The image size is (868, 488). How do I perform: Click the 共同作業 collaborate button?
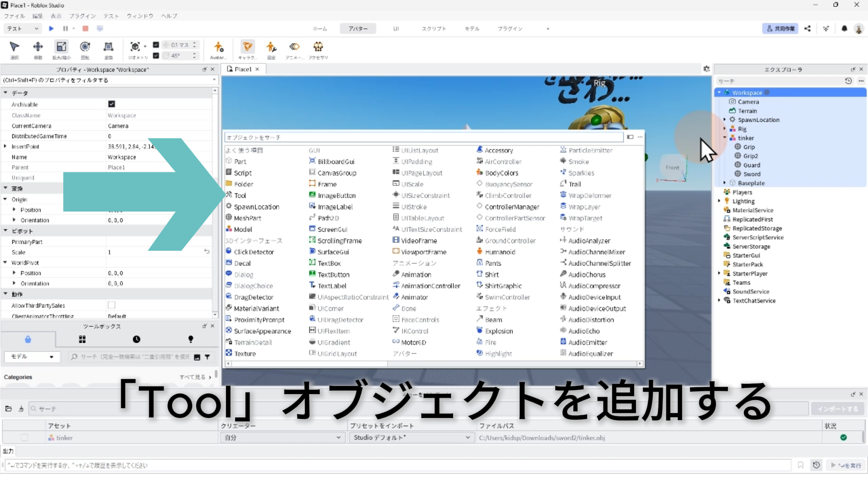click(x=780, y=28)
